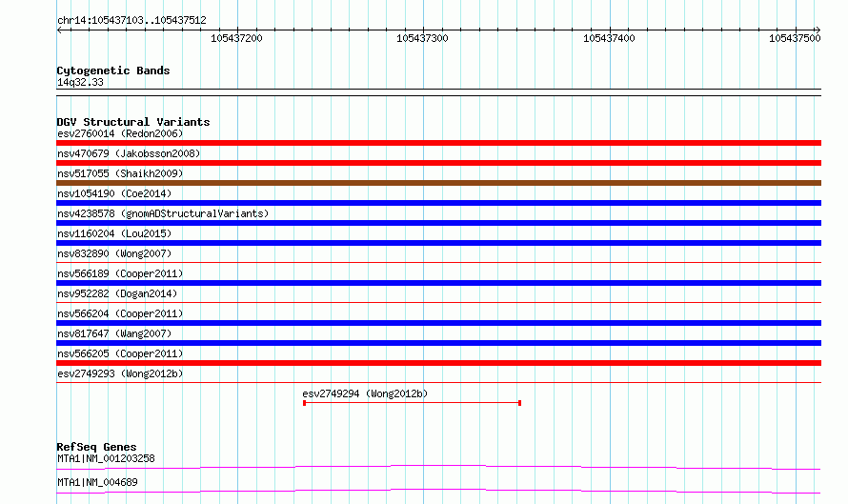Select the Cytogenetic Bands track title

coord(113,71)
